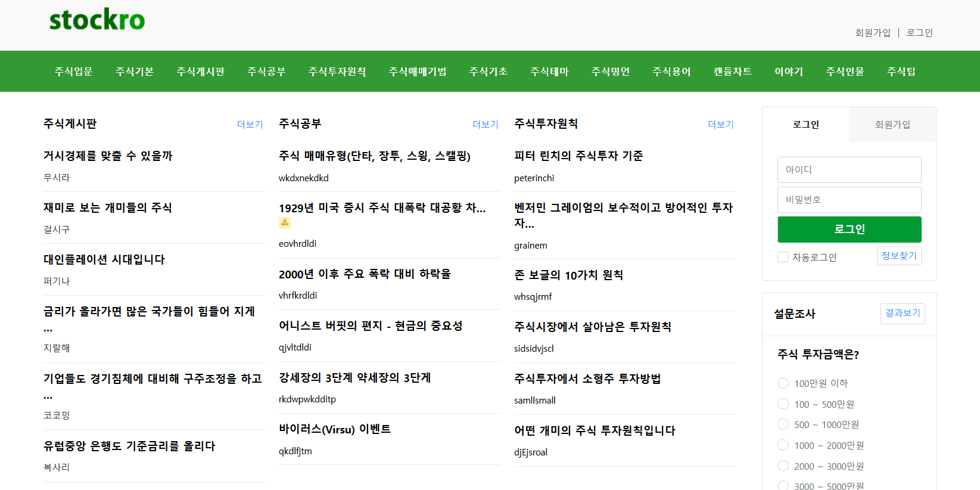
Task: Open the post 1929년 미국 증시 주식 대폭락
Action: (382, 208)
